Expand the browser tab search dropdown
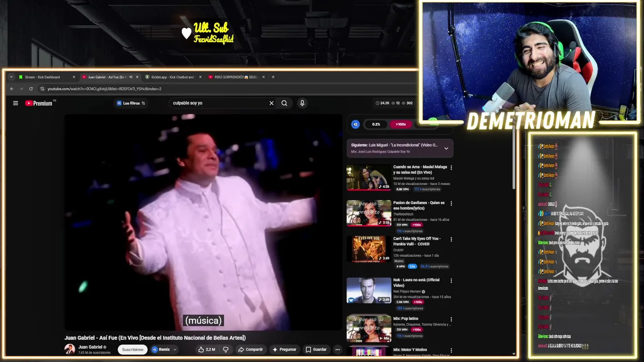The height and width of the screenshot is (362, 644). (x=11, y=77)
